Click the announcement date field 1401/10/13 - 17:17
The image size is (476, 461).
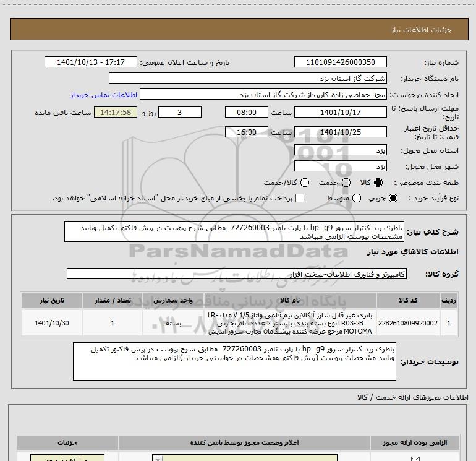click(x=91, y=62)
